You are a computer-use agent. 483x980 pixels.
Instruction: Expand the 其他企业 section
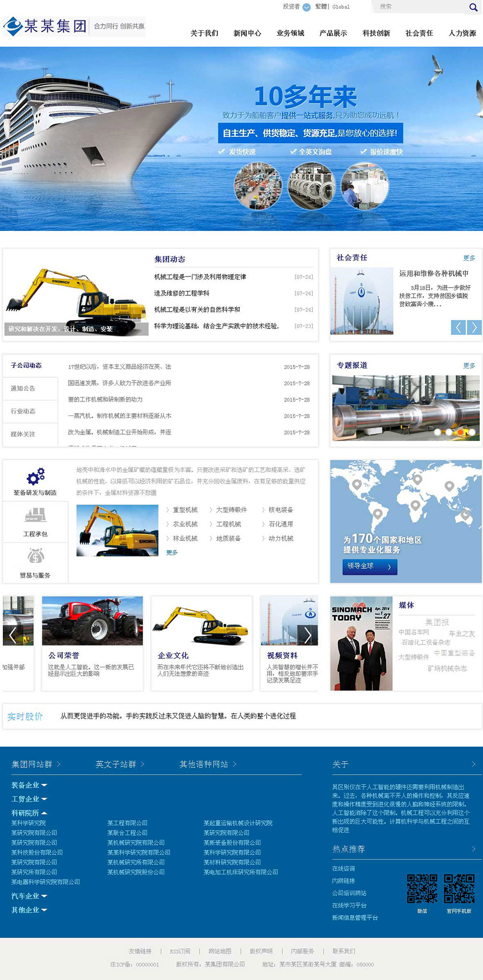click(30, 910)
